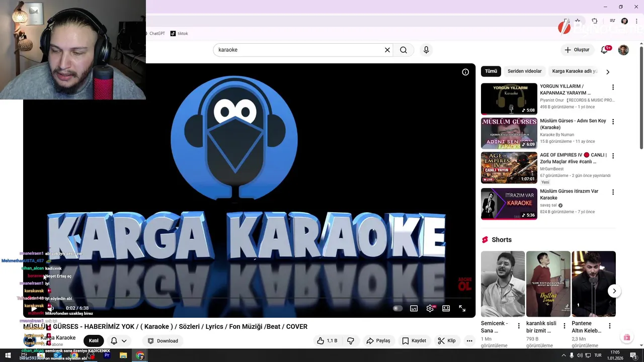Save video using Kaydet
Viewport: 644px width, 362px height.
click(x=414, y=341)
